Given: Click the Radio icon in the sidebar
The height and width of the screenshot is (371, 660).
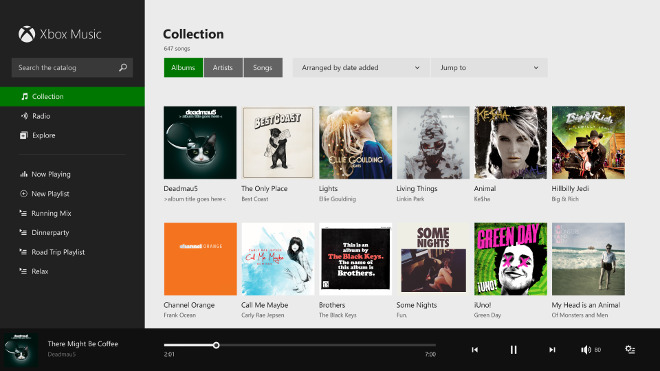Looking at the screenshot, I should coord(24,116).
